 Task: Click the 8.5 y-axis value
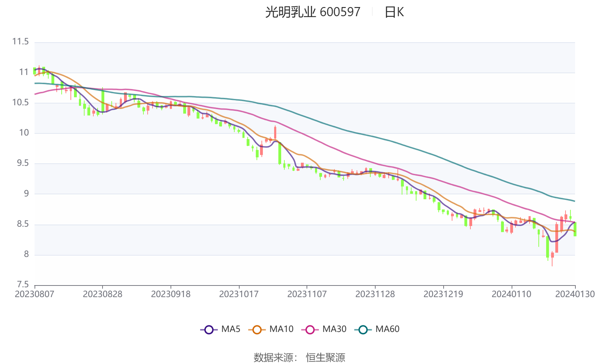[23, 224]
